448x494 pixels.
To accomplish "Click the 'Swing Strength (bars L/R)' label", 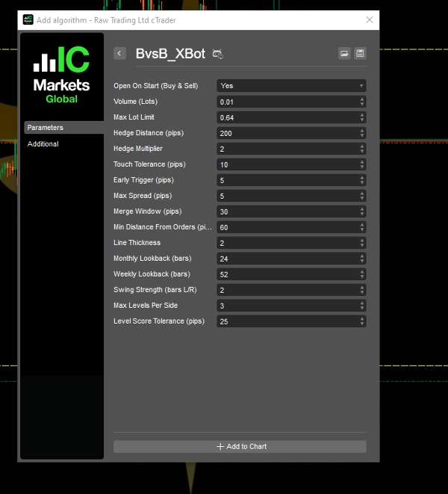I will pos(155,289).
